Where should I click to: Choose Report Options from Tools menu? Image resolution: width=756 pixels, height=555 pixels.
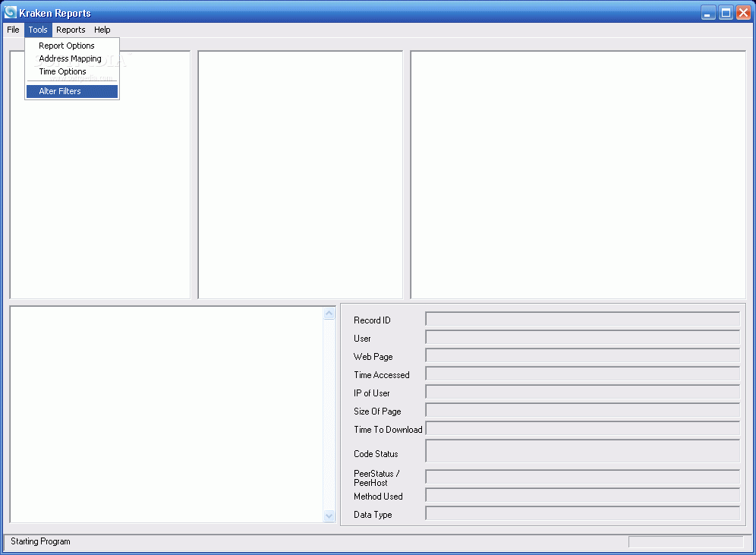72,46
